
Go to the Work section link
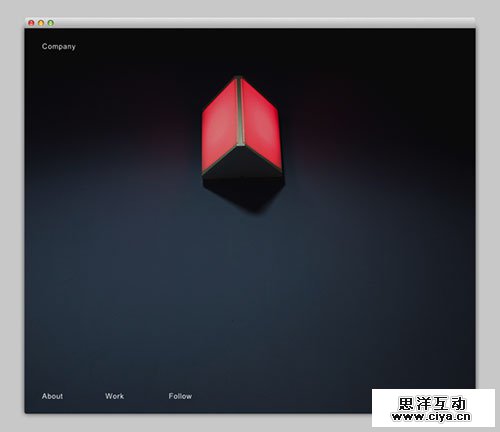pos(114,396)
